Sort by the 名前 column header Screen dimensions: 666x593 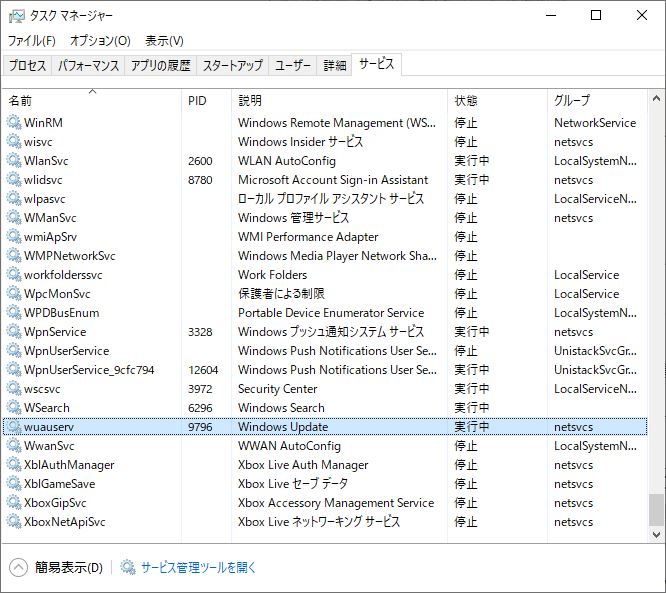(x=92, y=101)
